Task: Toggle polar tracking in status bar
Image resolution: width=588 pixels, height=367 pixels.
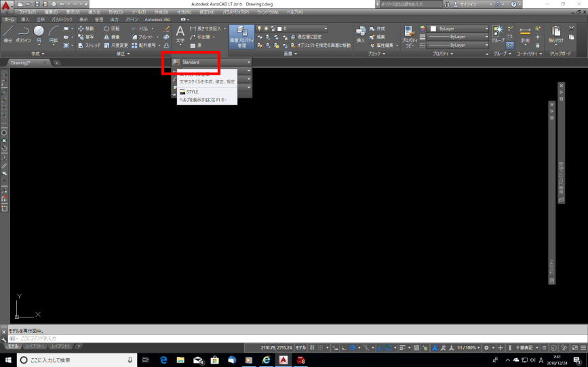Action: pos(353,348)
